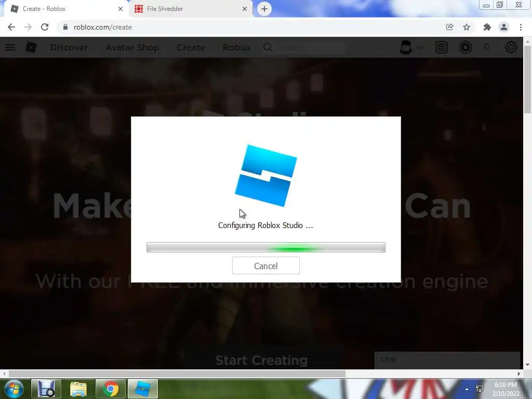Open the Create page in Roblox nav
This screenshot has height=399, width=532.
(x=191, y=47)
